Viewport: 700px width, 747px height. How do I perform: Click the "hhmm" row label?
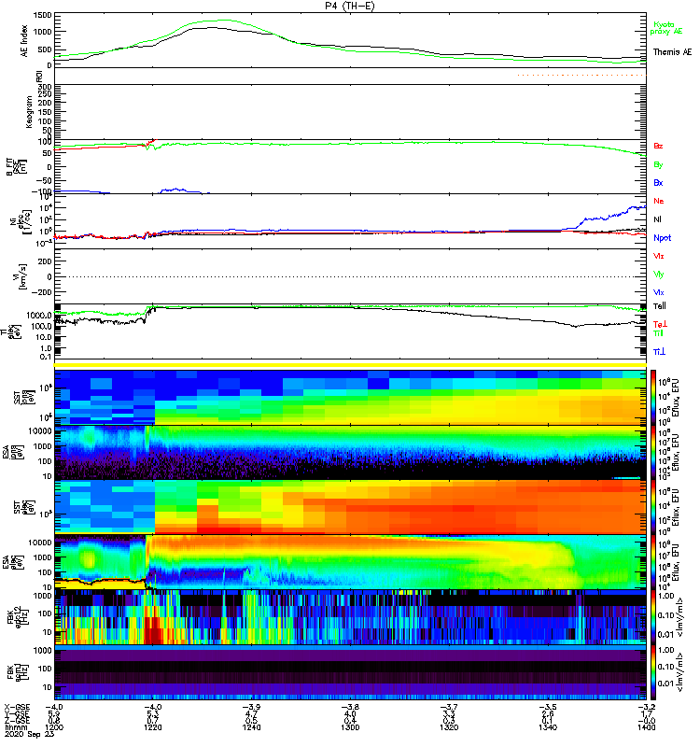tap(14, 727)
